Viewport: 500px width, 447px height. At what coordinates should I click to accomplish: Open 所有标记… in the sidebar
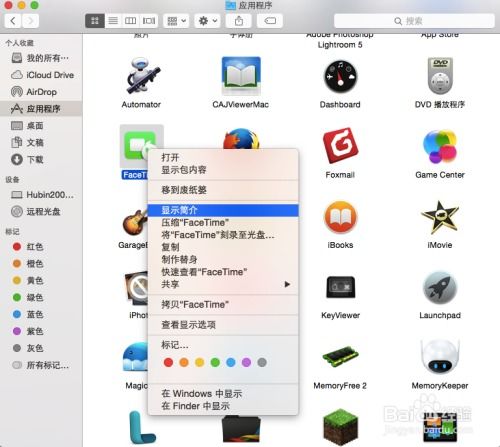pos(41,365)
